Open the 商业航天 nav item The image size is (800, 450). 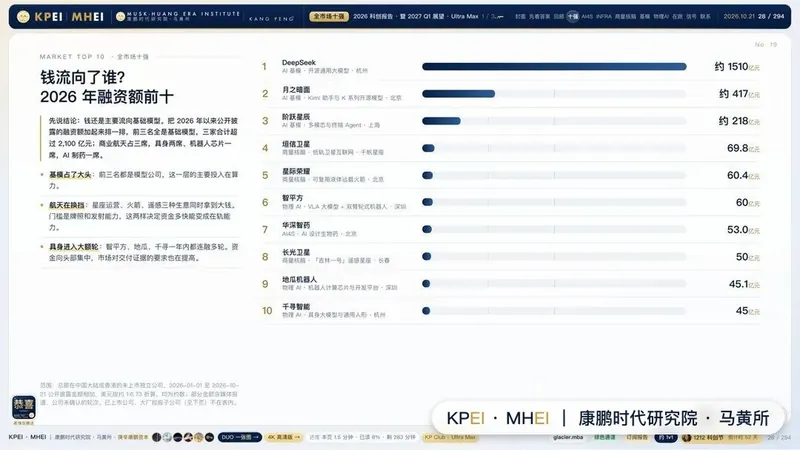(626, 16)
